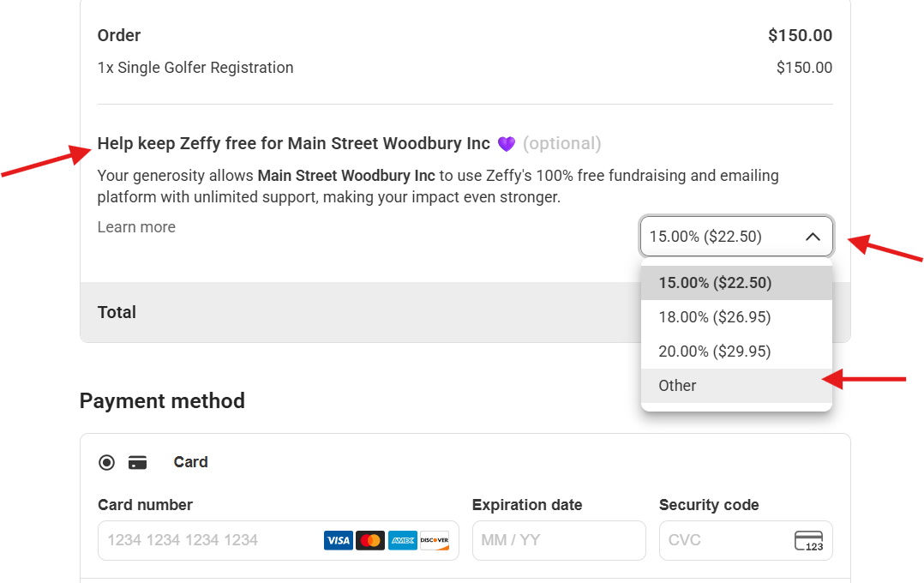The width and height of the screenshot is (924, 583).
Task: Collapse the contribution dropdown via chevron arrow
Action: point(813,237)
